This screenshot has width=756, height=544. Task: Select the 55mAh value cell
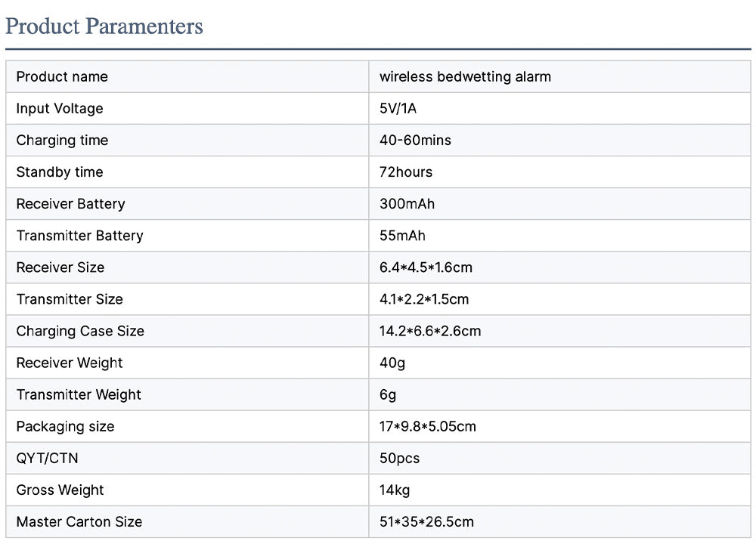pos(402,236)
